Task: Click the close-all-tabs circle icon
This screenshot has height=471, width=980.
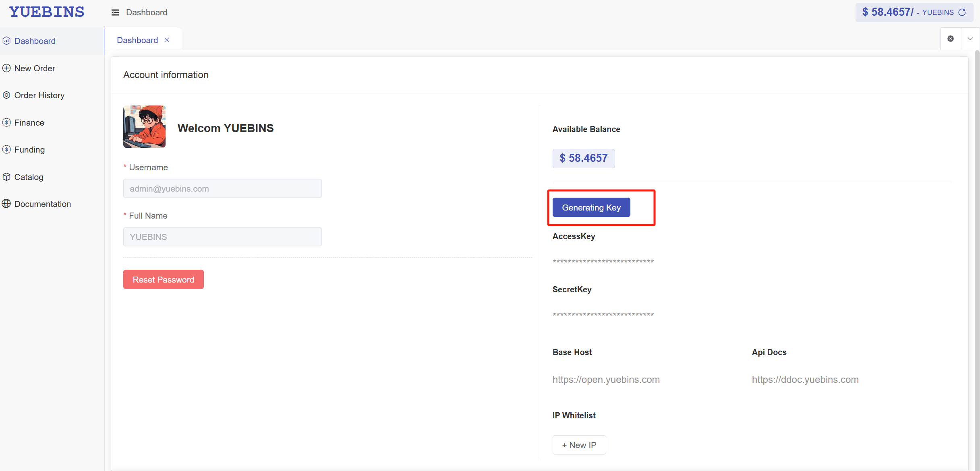Action: 951,39
